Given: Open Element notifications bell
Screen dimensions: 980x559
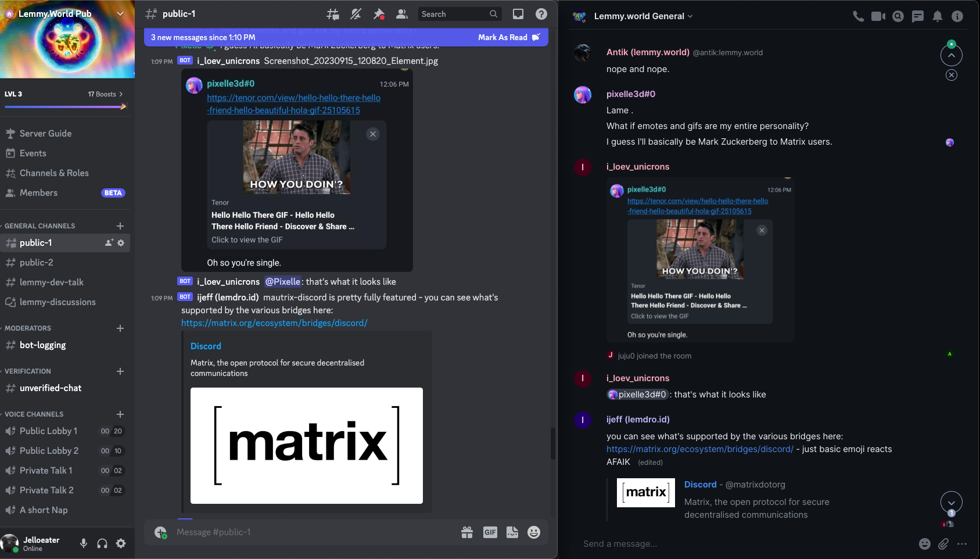Looking at the screenshot, I should click(x=938, y=16).
